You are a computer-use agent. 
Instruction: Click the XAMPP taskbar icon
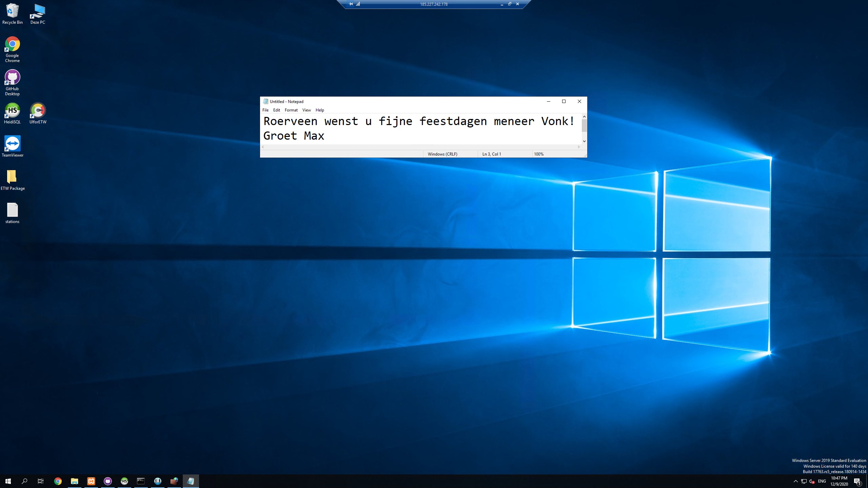pyautogui.click(x=91, y=481)
